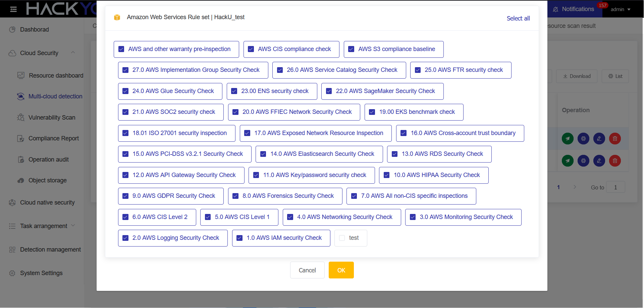Viewport: 644px width, 308px height.
Task: Click the Dashboard sidebar icon
Action: [x=12, y=30]
